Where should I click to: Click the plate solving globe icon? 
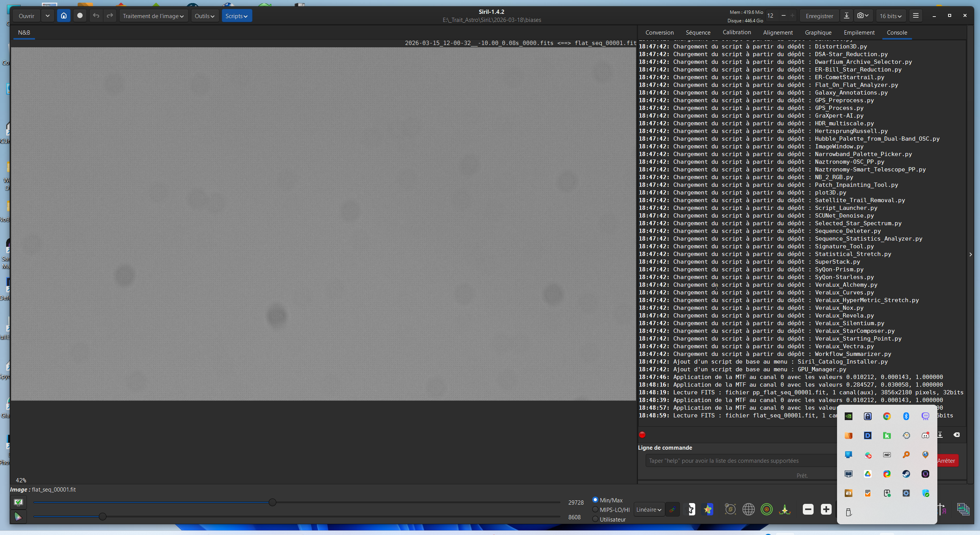(x=748, y=510)
